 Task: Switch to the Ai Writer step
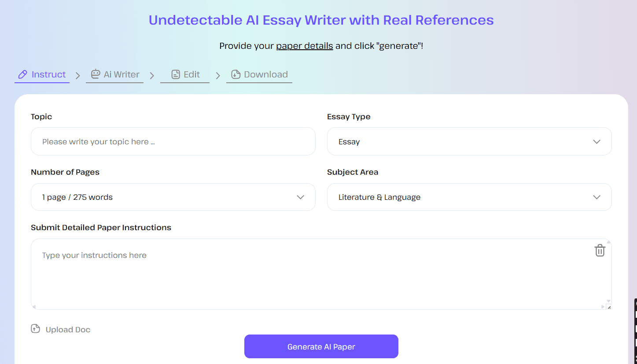121,74
